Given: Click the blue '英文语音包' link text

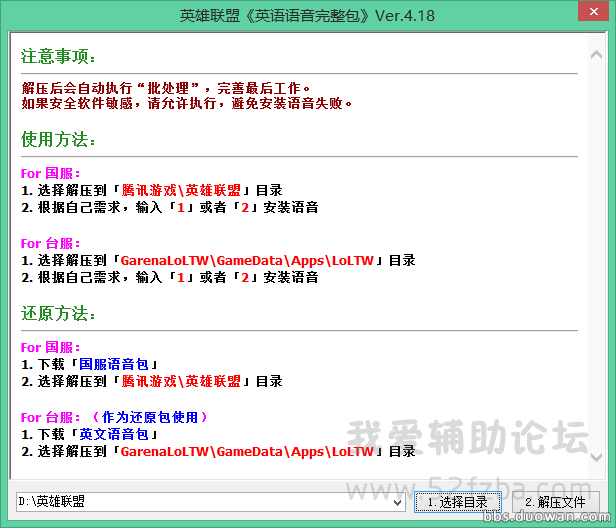Looking at the screenshot, I should tap(114, 434).
